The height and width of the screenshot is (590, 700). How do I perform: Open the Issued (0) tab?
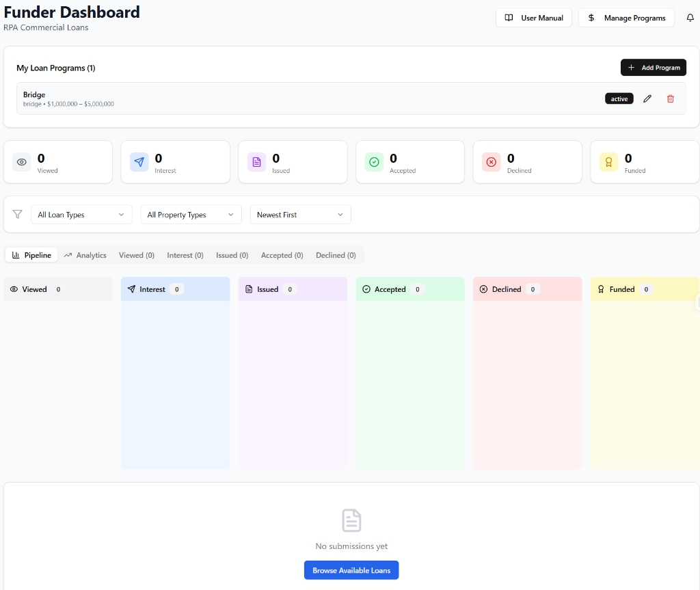pos(232,255)
